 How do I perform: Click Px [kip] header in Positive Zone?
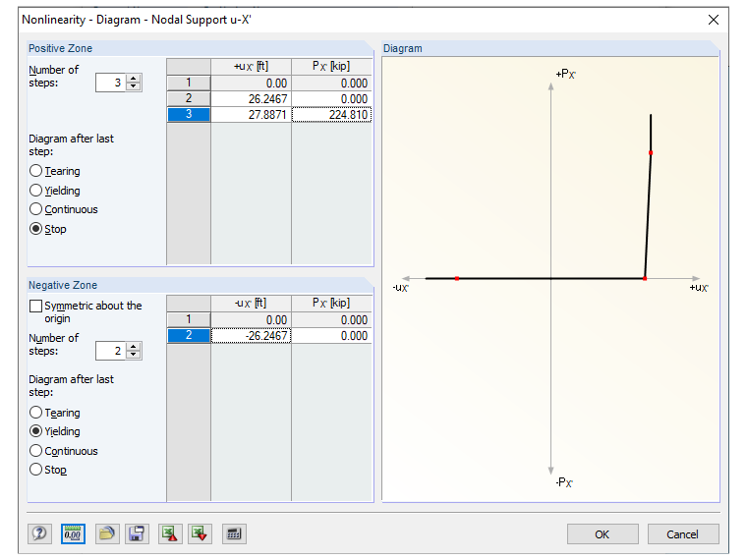[x=331, y=66]
